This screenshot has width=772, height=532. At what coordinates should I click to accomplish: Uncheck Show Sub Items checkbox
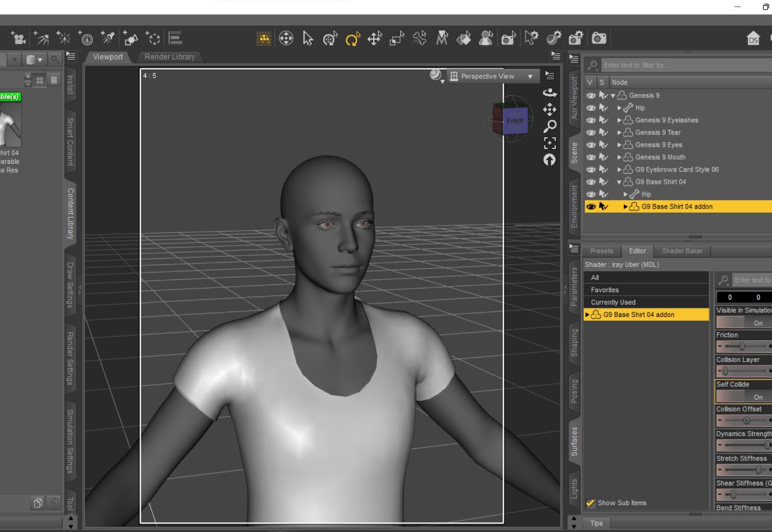pyautogui.click(x=591, y=503)
